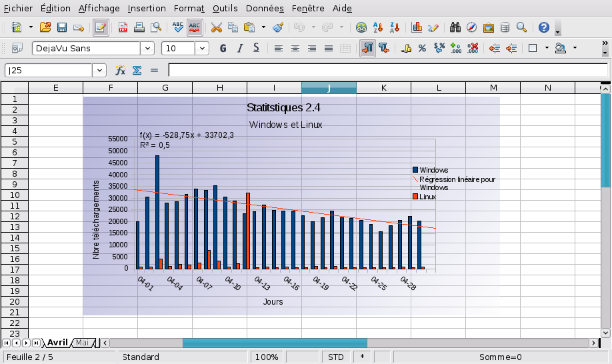Open Help with the question mark icon
This screenshot has height=364, width=612.
click(x=544, y=27)
